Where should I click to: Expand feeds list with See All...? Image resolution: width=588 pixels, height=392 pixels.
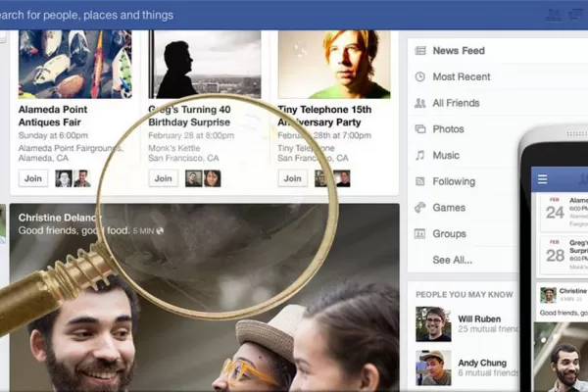point(452,260)
